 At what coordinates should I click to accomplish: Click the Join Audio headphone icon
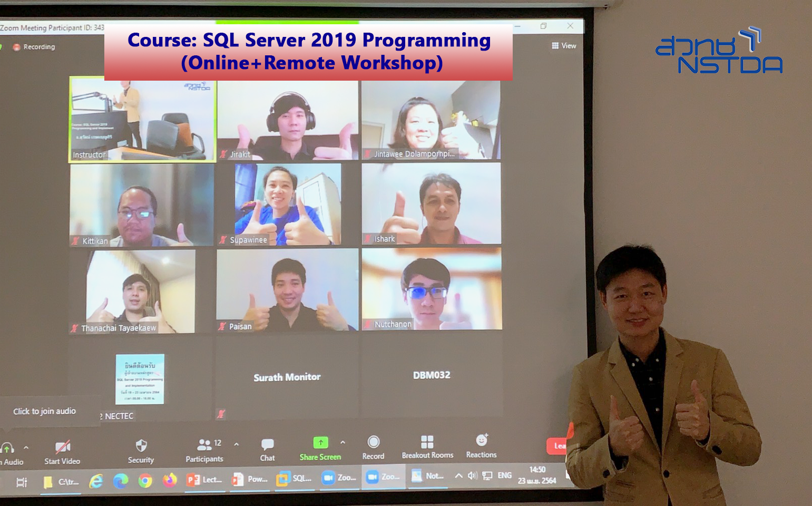pyautogui.click(x=7, y=448)
